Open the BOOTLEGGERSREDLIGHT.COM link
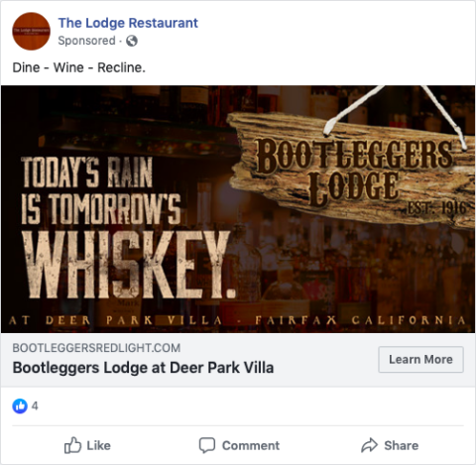 coord(96,348)
